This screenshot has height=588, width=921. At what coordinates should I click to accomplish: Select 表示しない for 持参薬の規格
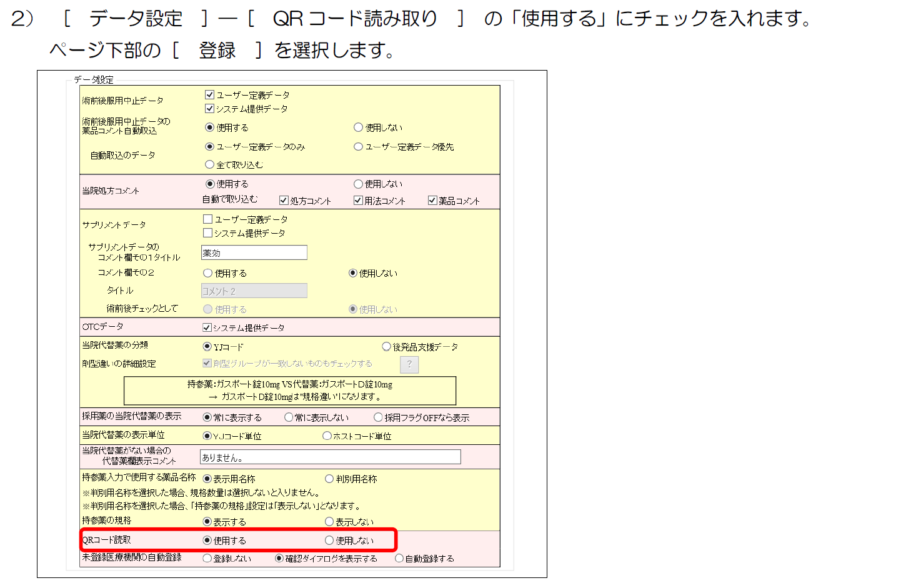329,522
